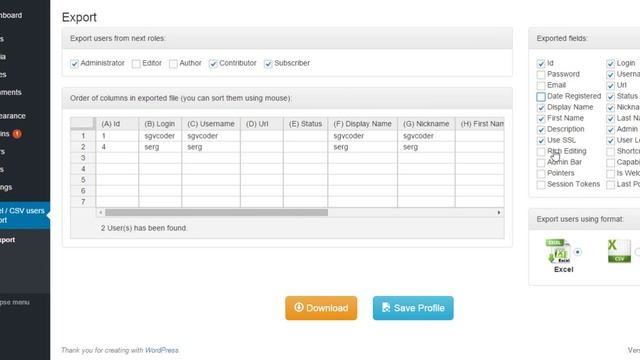Toggle the Use SSL field checkbox

[541, 141]
